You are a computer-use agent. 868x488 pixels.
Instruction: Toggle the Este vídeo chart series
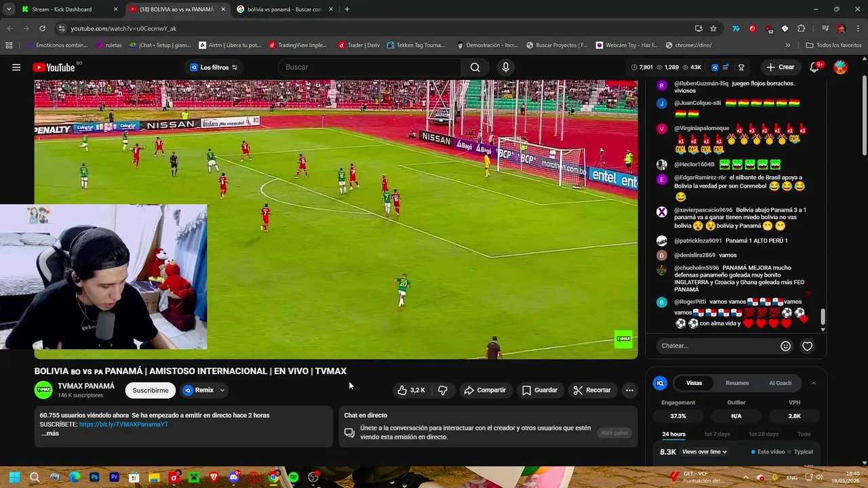(768, 452)
